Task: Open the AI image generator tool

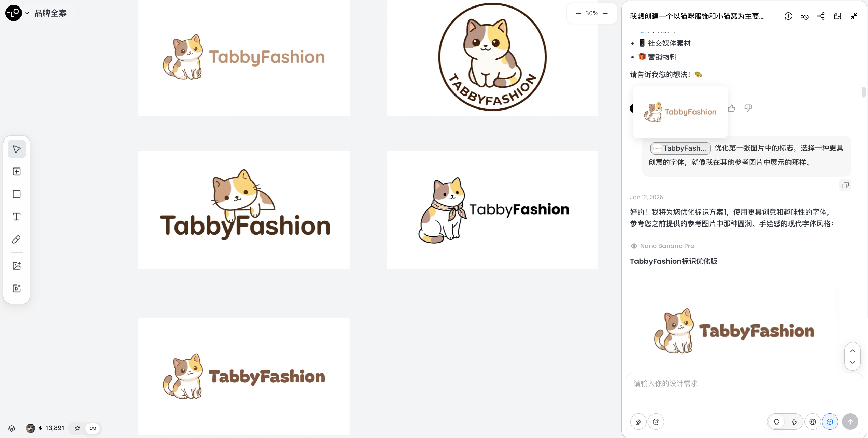Action: tap(17, 266)
